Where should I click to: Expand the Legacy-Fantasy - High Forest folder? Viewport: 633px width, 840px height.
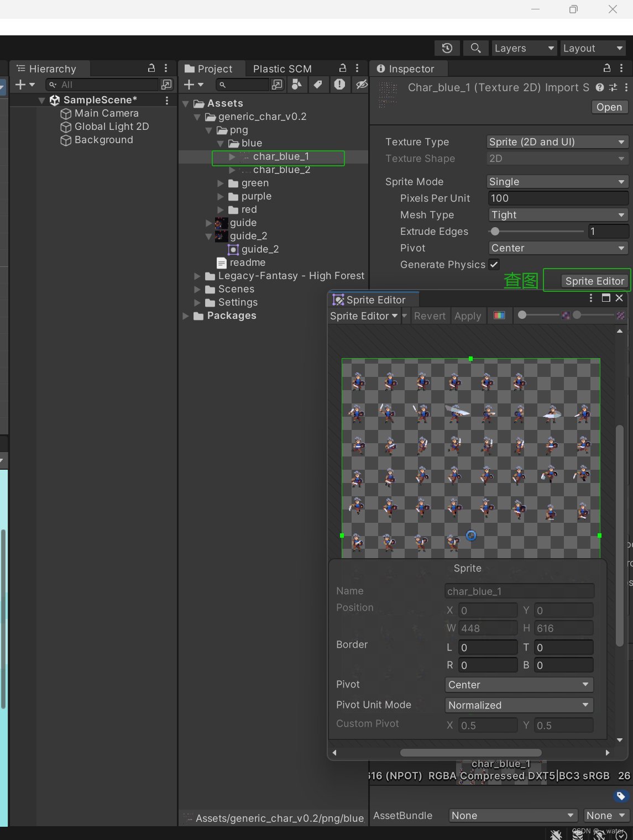(197, 276)
